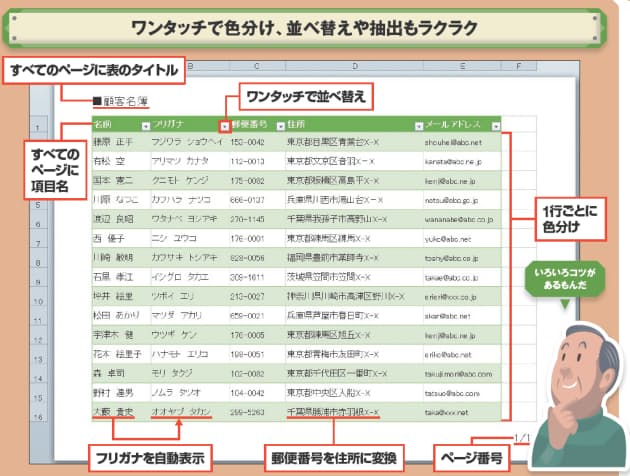630x476 pixels.
Task: Select the ウツギ ケン cell
Action: pyautogui.click(x=190, y=335)
